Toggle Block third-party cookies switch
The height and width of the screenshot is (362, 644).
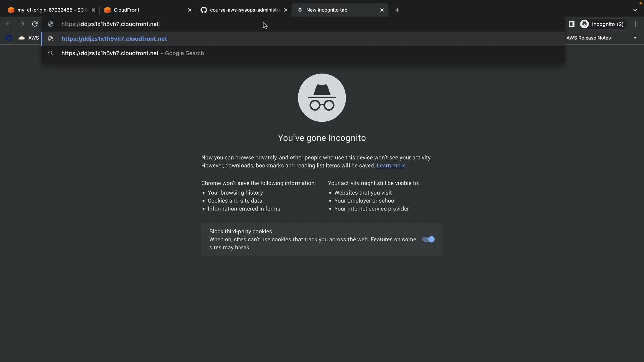coord(428,239)
